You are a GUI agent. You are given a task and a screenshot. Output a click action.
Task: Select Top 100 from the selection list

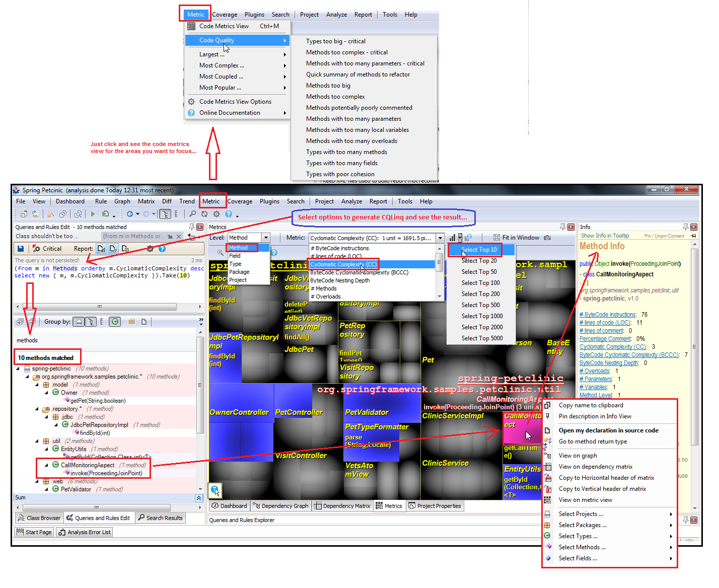[x=480, y=282]
